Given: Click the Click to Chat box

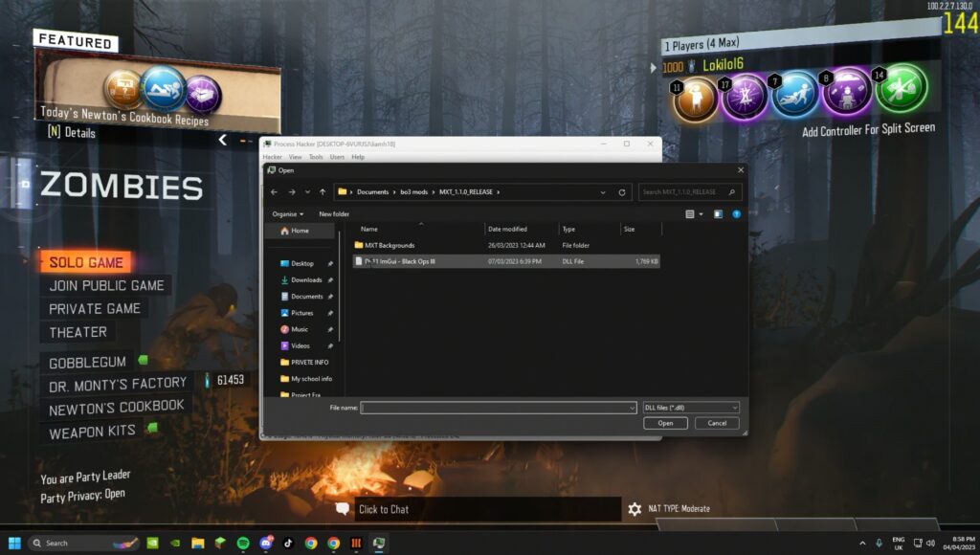Looking at the screenshot, I should 487,509.
